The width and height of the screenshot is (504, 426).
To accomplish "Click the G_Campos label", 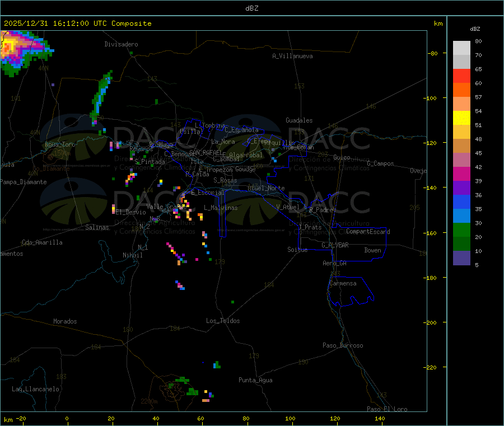I will tap(381, 163).
